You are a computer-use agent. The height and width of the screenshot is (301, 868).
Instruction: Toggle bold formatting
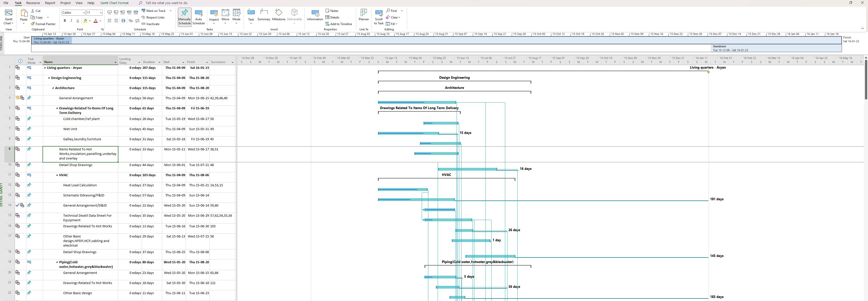click(65, 21)
